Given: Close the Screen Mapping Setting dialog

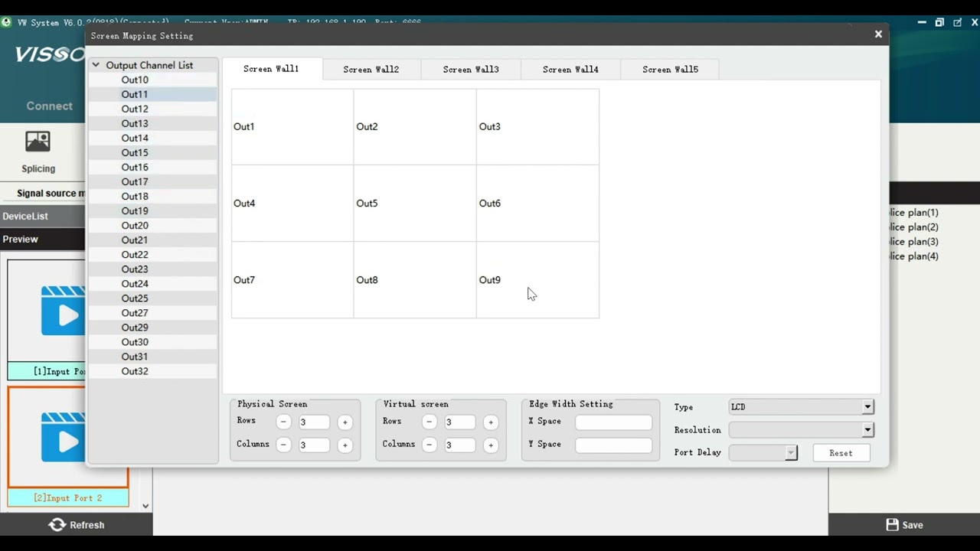Looking at the screenshot, I should point(878,34).
